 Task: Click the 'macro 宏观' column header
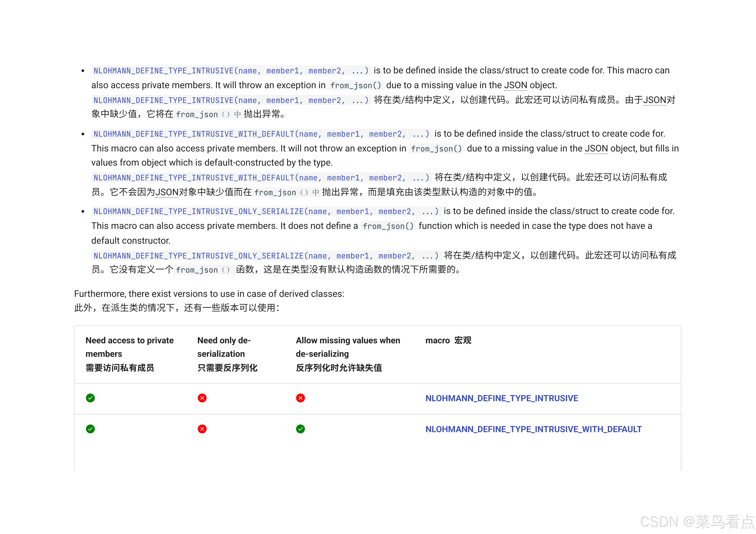[448, 341]
